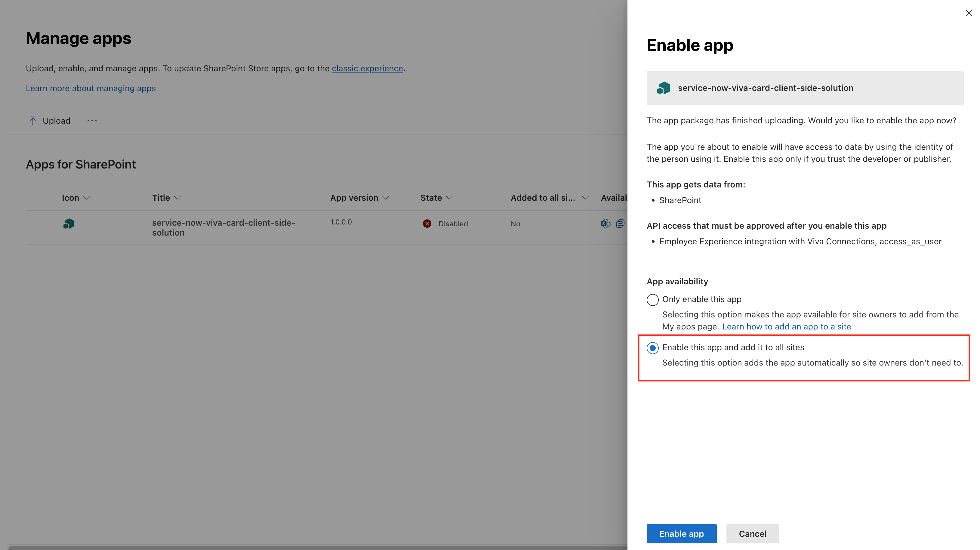Click the package icon in the Enable app panel

(664, 88)
